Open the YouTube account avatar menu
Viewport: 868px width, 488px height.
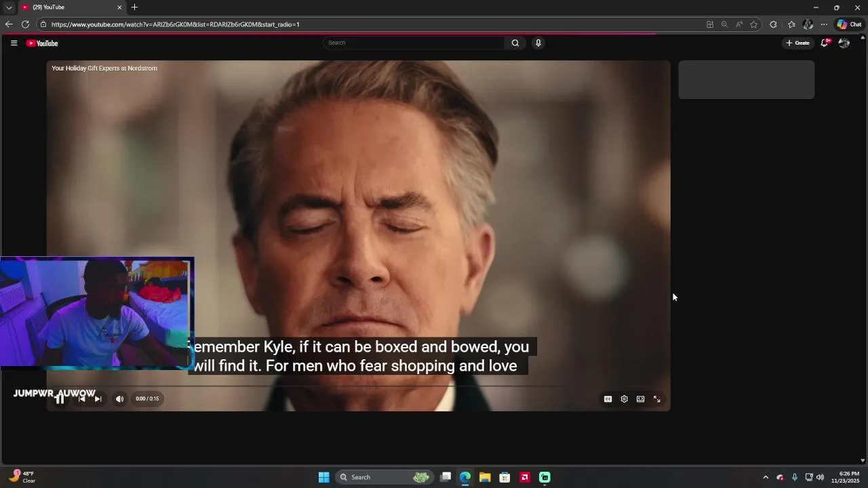coord(844,43)
